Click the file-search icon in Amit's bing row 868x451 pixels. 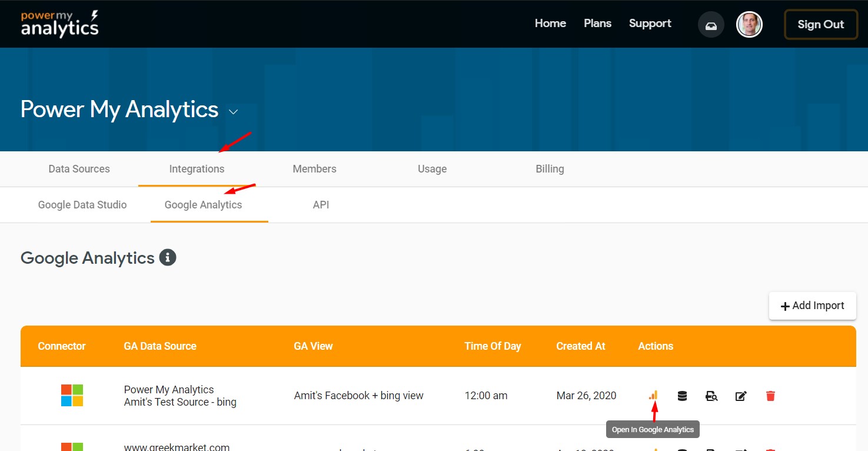[x=711, y=396]
